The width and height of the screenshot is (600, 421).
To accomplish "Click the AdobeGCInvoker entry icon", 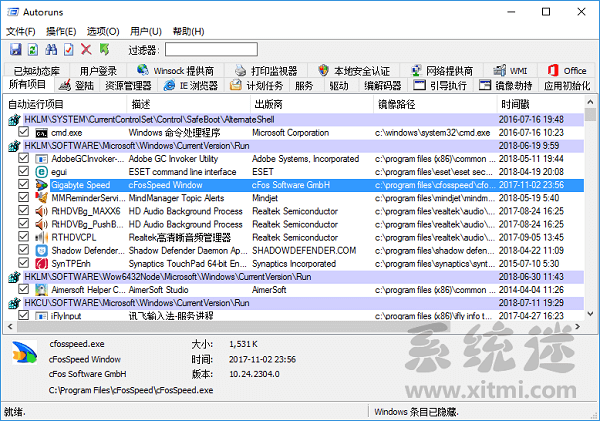I will pyautogui.click(x=41, y=159).
